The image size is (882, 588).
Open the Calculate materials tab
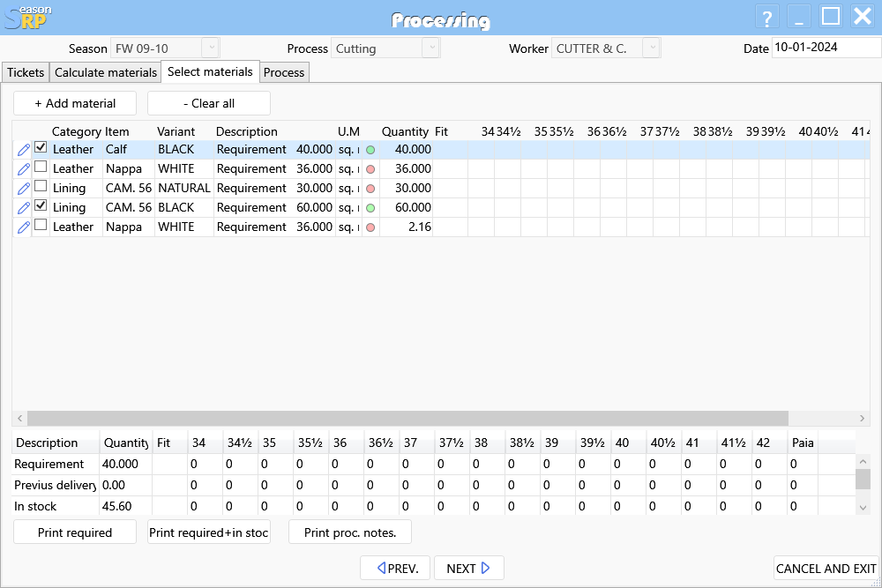tap(106, 72)
